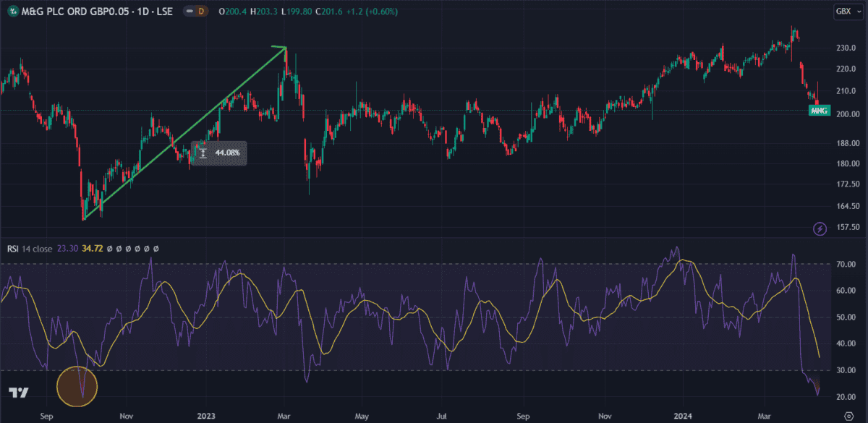Click the MNG price label tag

[x=819, y=111]
